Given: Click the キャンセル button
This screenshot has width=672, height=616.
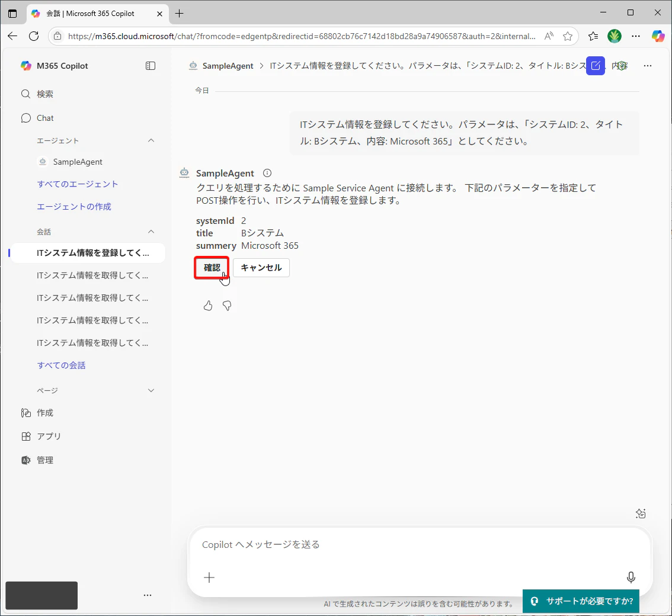Looking at the screenshot, I should point(261,268).
